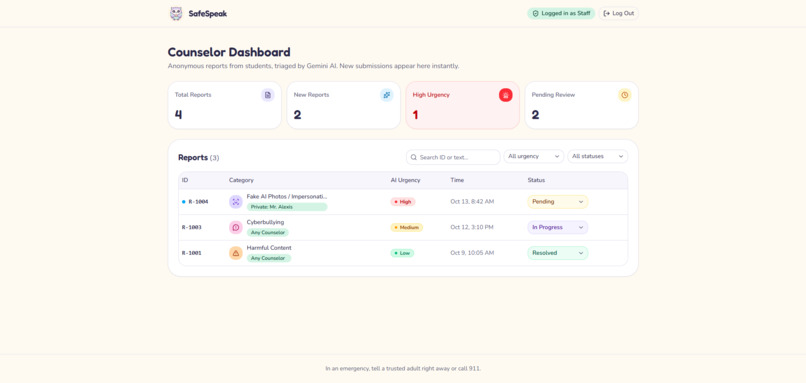The image size is (806, 383).
Task: Click the High urgency badge
Action: pos(403,202)
